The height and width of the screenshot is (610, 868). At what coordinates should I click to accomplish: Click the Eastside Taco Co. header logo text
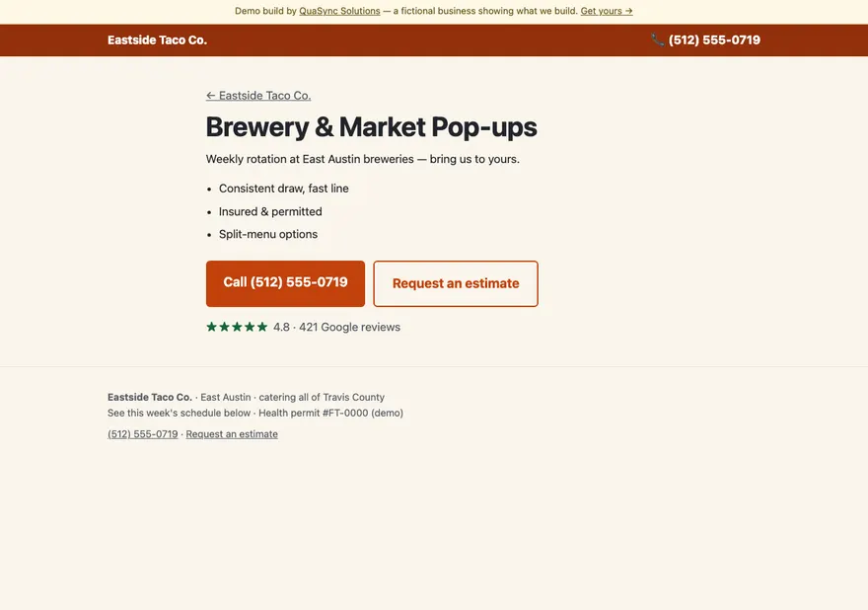157,39
